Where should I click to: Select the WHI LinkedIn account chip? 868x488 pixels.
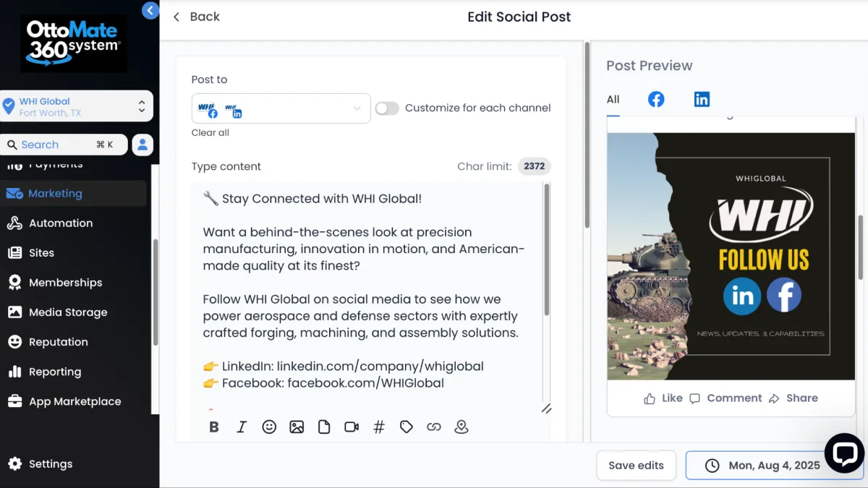pos(233,109)
